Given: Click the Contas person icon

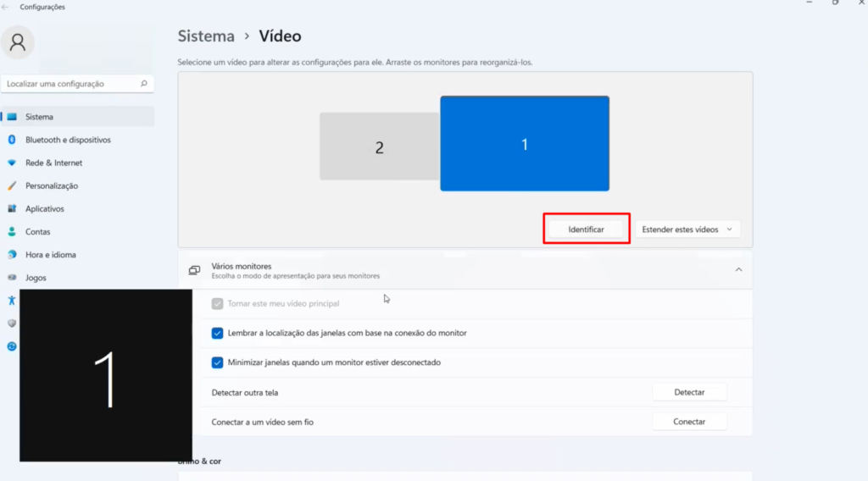Looking at the screenshot, I should (x=12, y=232).
